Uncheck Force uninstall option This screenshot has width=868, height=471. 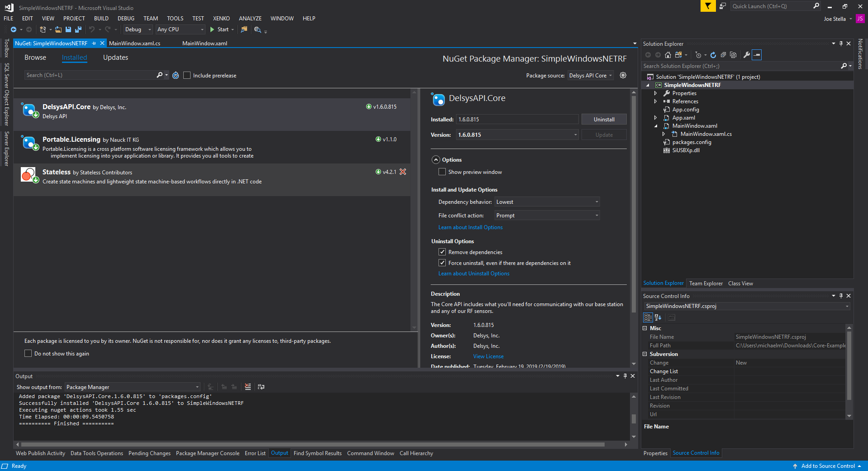click(x=442, y=263)
